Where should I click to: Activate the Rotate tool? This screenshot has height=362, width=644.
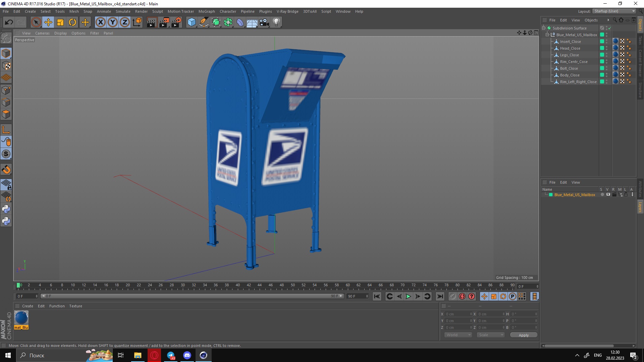tap(72, 22)
